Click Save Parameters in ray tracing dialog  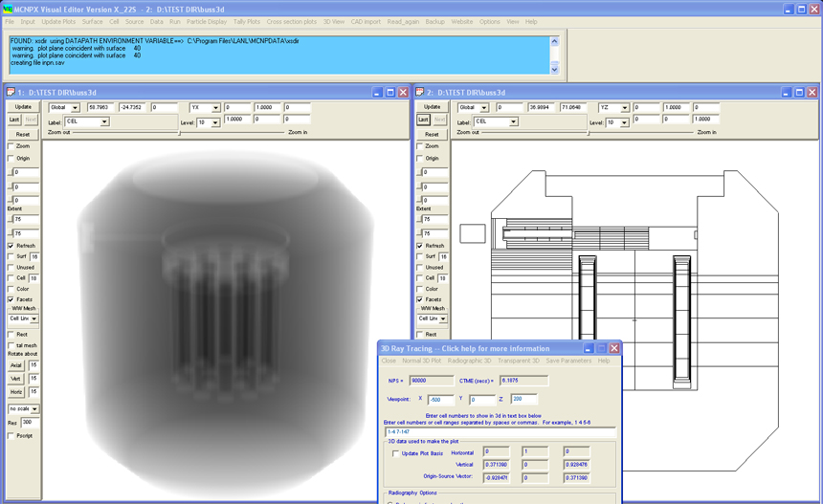[x=568, y=361]
